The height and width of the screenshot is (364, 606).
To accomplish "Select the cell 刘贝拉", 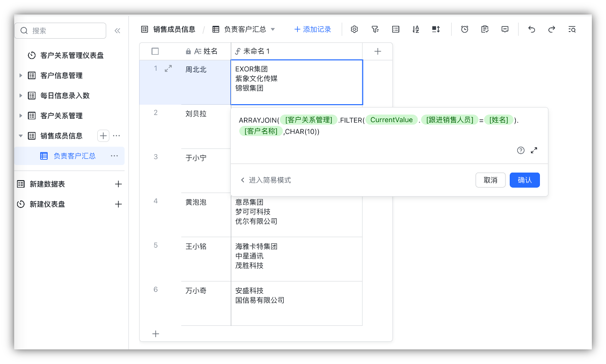I will (206, 126).
